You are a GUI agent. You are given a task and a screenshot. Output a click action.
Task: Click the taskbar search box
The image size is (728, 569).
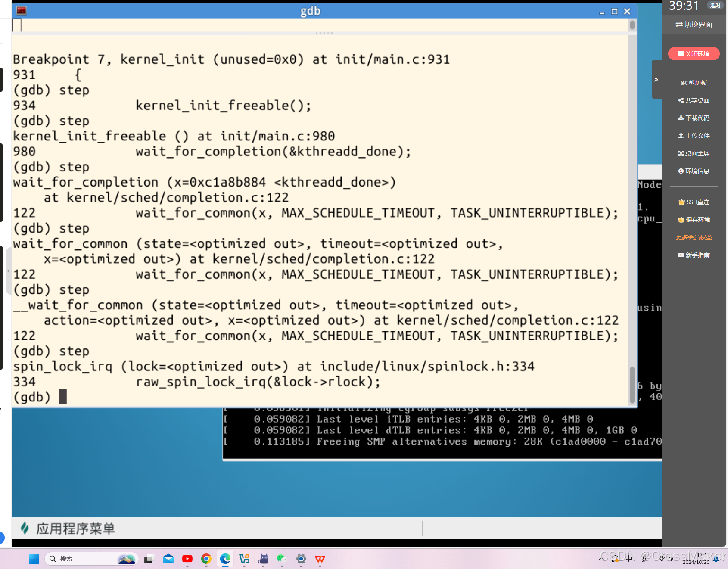click(x=91, y=559)
